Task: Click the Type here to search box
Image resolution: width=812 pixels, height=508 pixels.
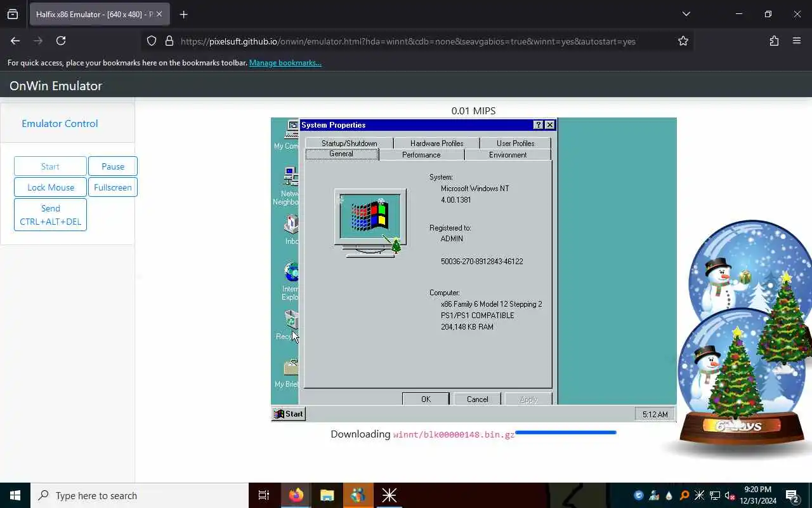Action: point(140,495)
